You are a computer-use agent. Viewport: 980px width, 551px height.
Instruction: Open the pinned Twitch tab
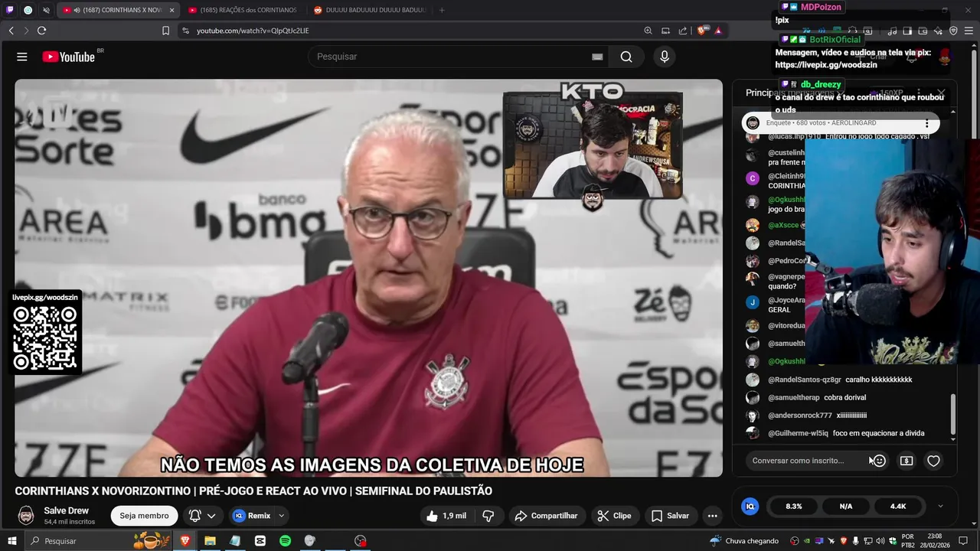[10, 10]
